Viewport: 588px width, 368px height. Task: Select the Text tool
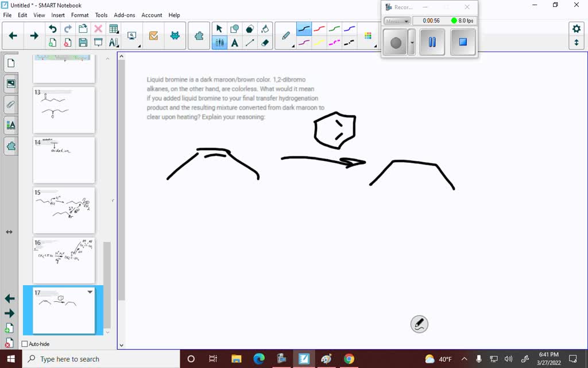(234, 42)
